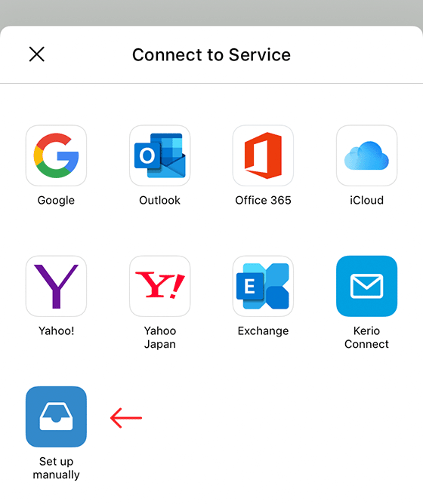Choose the Outlook service icon
The height and width of the screenshot is (504, 423).
(159, 155)
